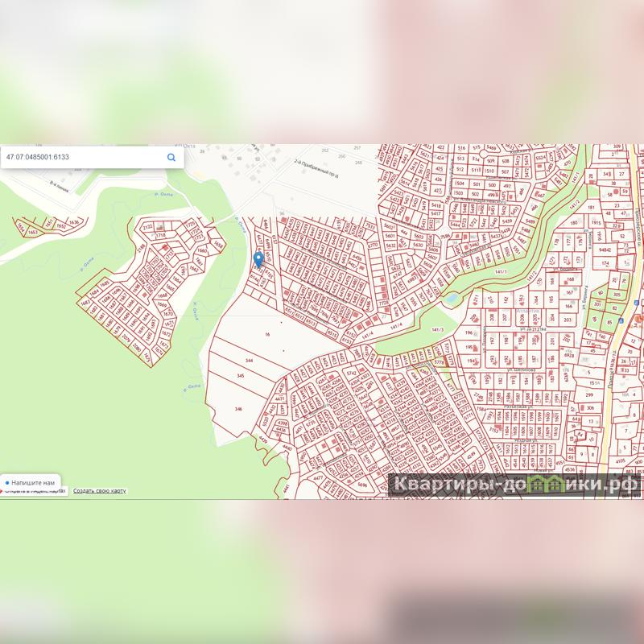Screen dimensions: 644x644
Task: Click the blue magnifier search icon
Action: tap(171, 157)
